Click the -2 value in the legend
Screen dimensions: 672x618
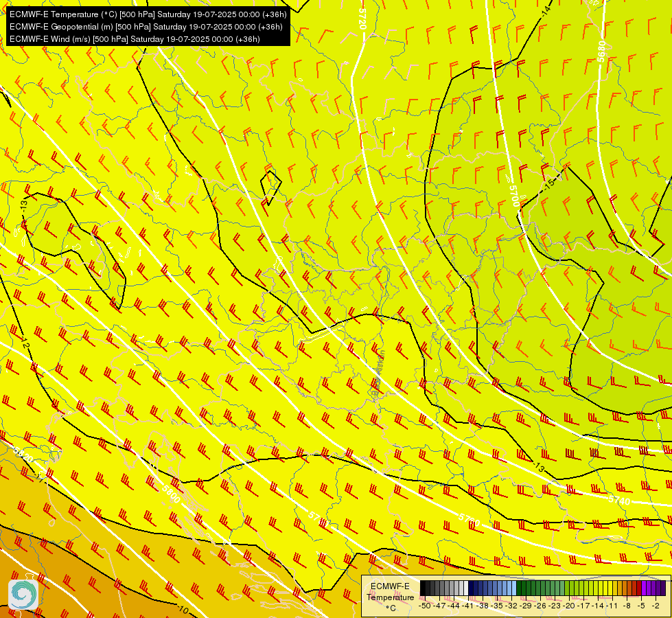point(656,606)
